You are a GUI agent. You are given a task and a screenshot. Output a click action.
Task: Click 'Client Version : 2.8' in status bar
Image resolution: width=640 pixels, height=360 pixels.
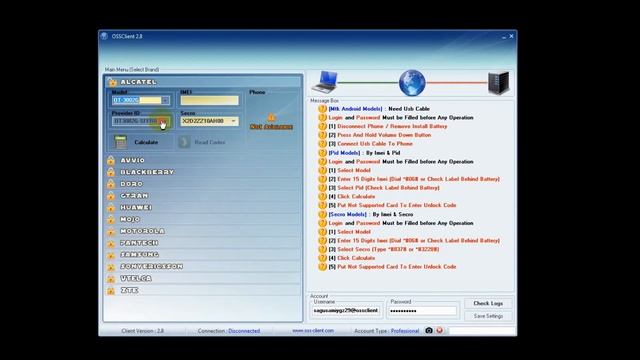click(142, 331)
